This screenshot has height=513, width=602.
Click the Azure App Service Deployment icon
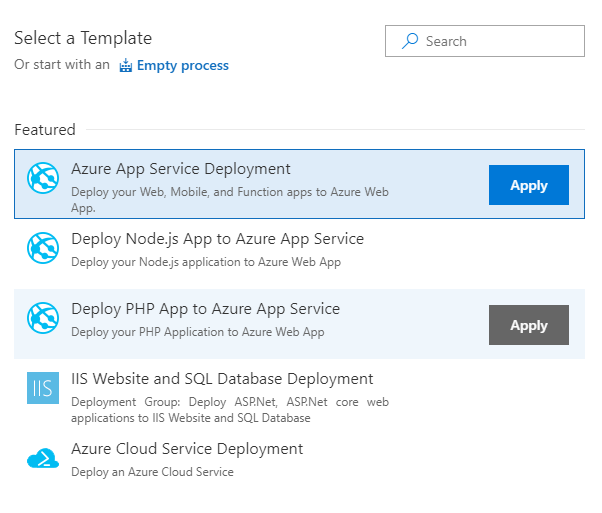point(43,178)
